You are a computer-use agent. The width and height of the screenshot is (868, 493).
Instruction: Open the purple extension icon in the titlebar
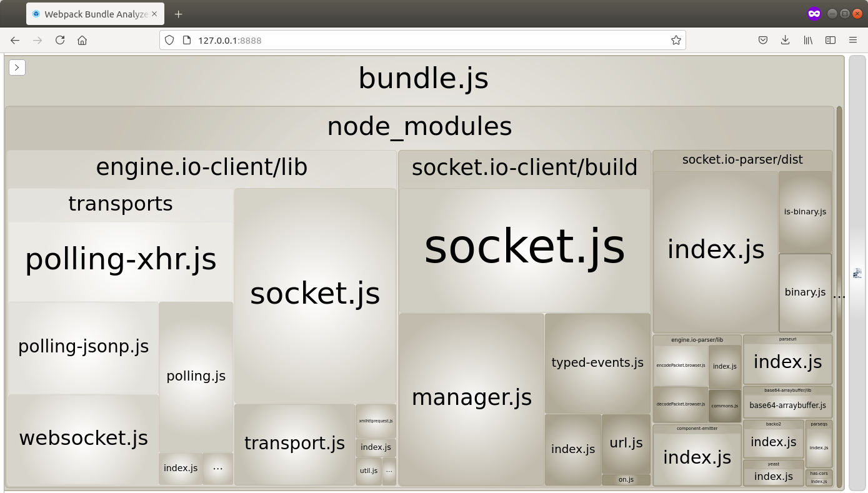(x=813, y=12)
